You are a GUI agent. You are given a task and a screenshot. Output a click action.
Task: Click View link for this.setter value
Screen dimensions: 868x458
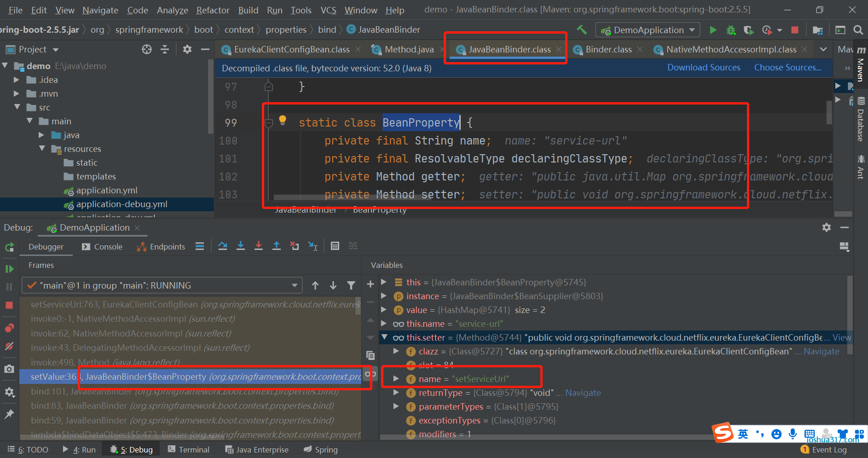point(842,337)
